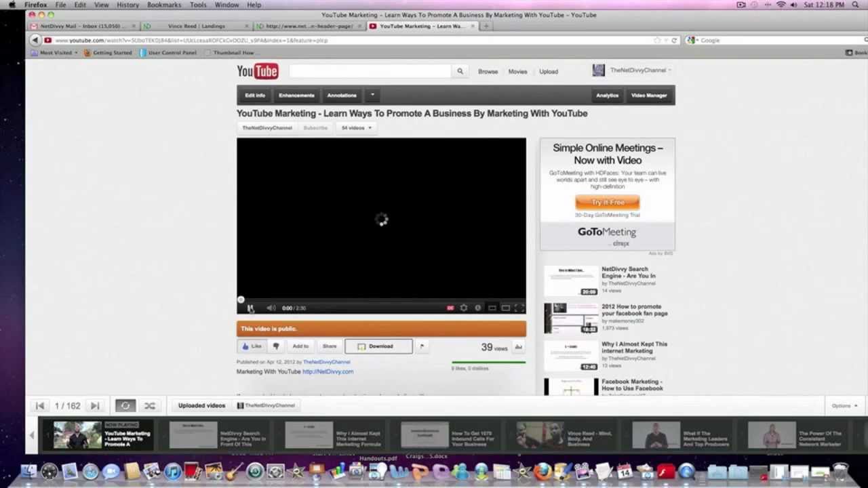Show video statistics chart icon
The image size is (868, 488).
pyautogui.click(x=518, y=348)
